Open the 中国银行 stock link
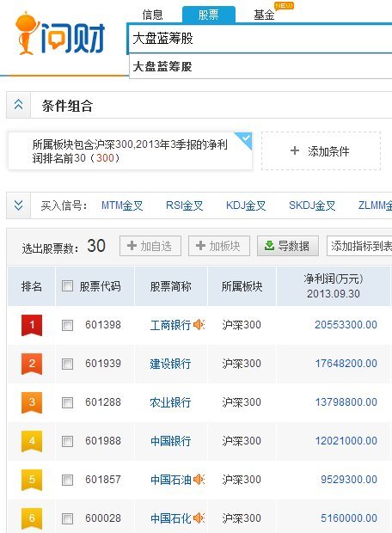Screen dimensions: 392x533 coord(170,442)
